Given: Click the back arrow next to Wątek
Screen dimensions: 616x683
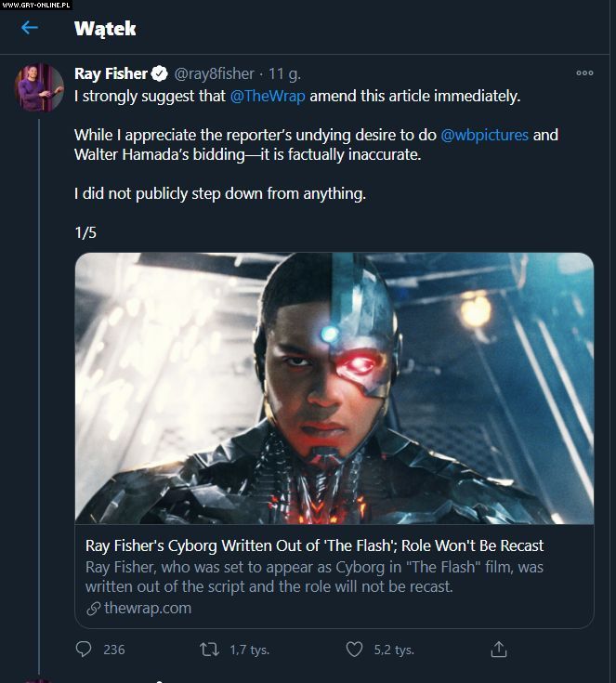Looking at the screenshot, I should [x=30, y=28].
